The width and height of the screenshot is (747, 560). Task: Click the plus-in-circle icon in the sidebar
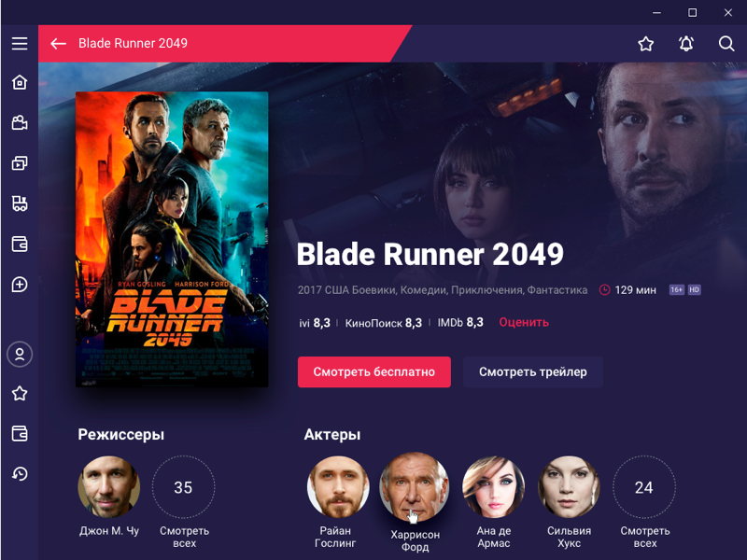[x=20, y=285]
